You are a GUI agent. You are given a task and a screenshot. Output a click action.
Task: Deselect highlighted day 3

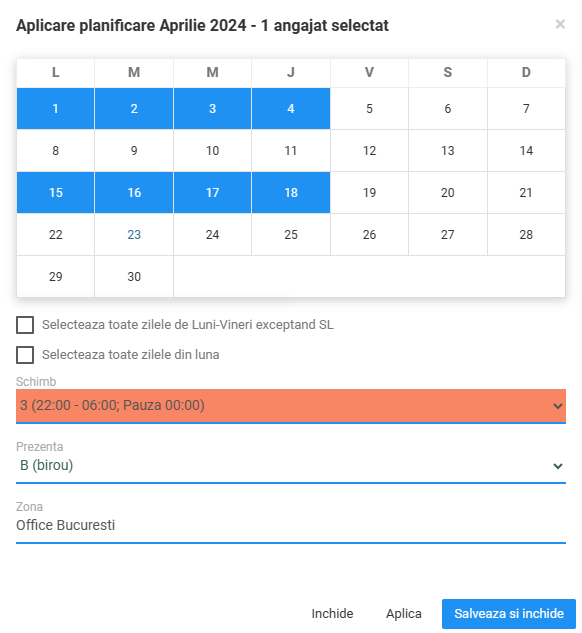pos(212,109)
